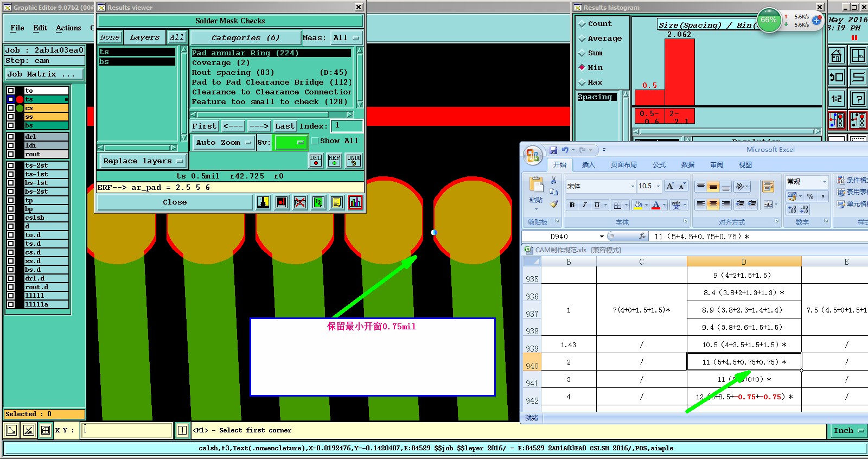Expand the Excel font size dropdown

659,186
